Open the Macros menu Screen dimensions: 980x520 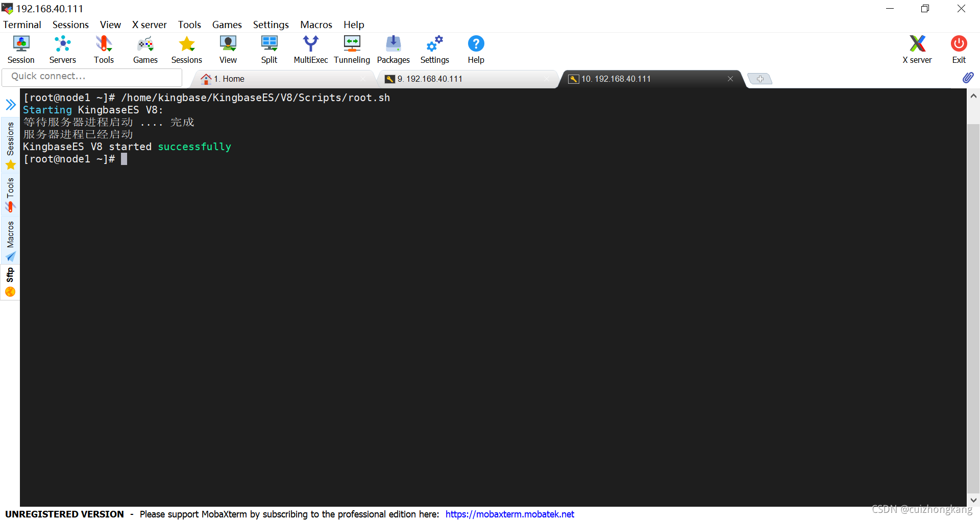click(x=316, y=25)
